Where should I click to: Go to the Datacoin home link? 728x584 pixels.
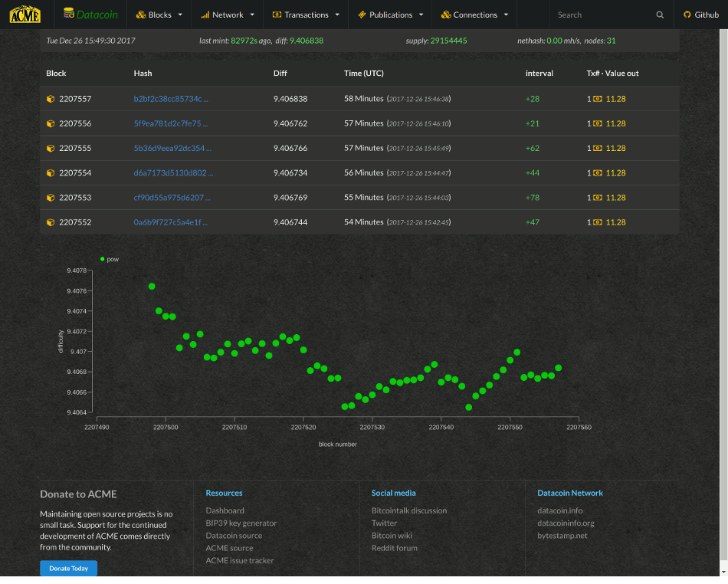[90, 15]
